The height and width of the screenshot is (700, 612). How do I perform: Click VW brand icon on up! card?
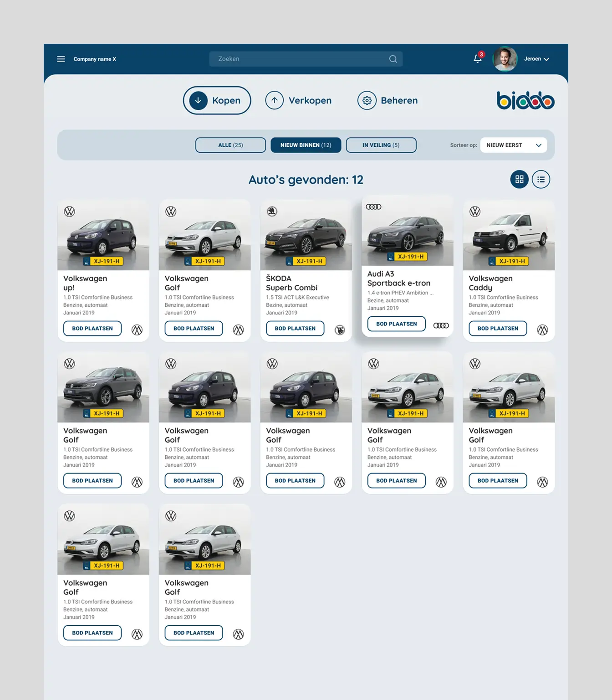[x=70, y=211]
